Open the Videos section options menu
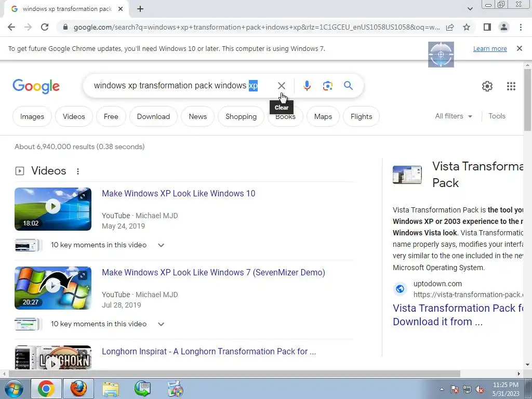 coord(78,171)
